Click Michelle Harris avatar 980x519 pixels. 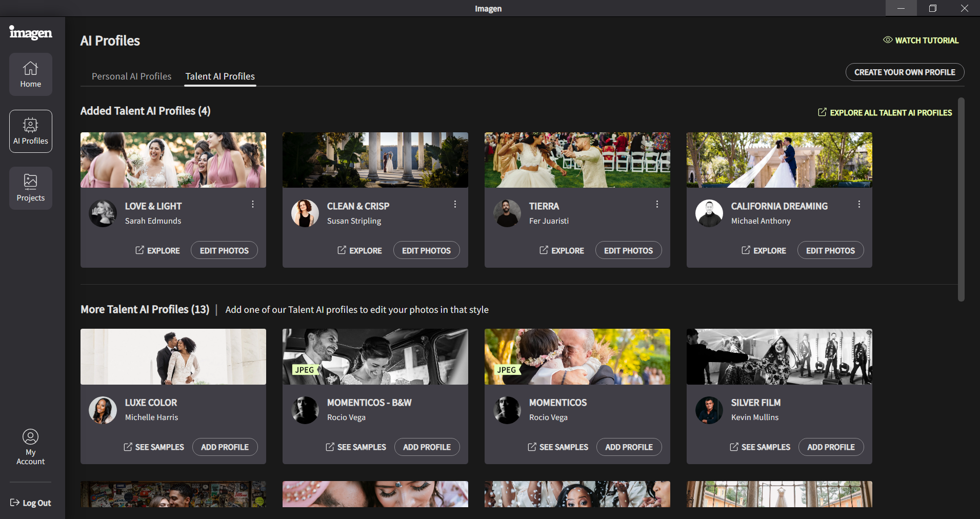click(x=103, y=410)
